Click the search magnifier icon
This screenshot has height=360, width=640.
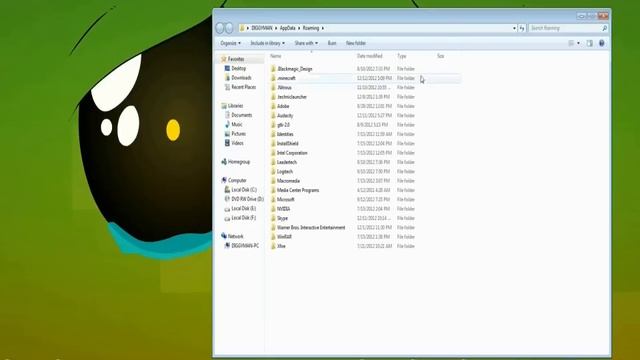604,28
